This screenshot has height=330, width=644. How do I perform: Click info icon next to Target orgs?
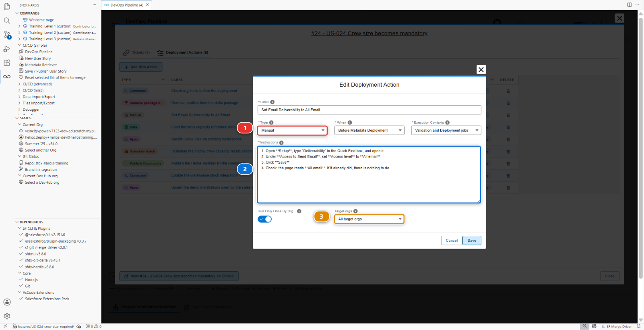coord(355,211)
